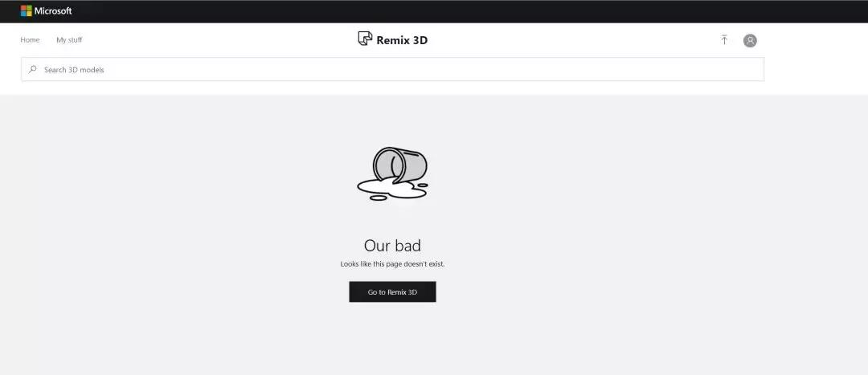Click the upload arrow icon
Image resolution: width=868 pixels, height=375 pixels.
[724, 40]
